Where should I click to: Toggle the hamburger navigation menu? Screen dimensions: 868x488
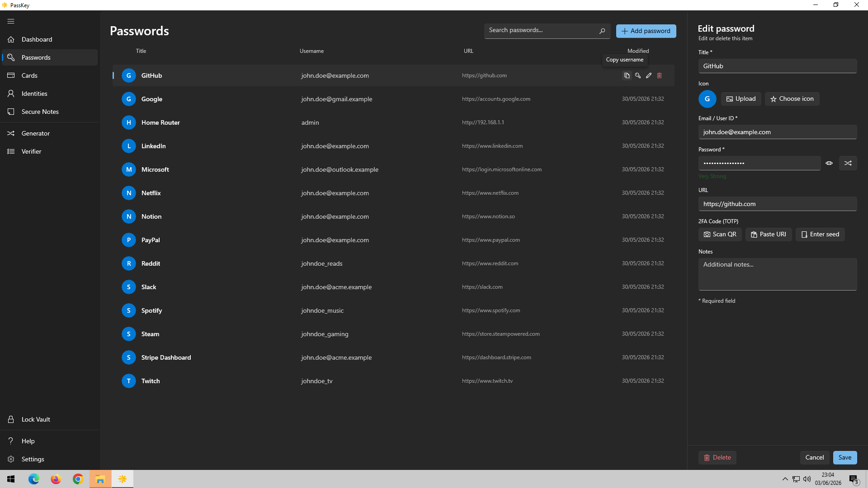(11, 21)
